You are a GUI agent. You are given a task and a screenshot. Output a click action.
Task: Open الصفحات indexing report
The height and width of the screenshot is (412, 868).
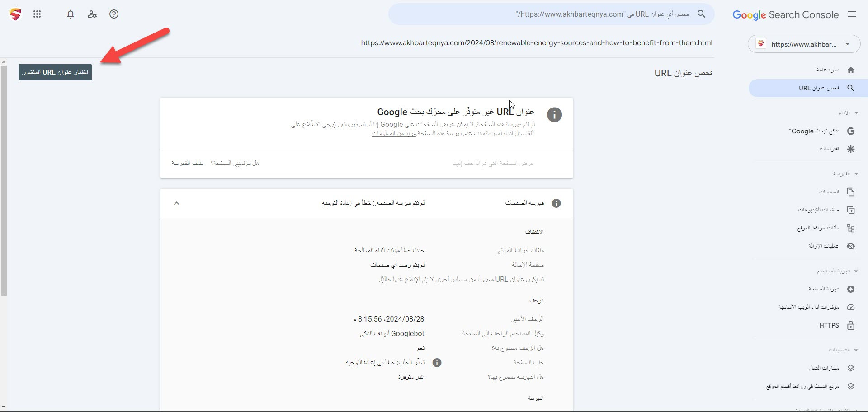[829, 192]
